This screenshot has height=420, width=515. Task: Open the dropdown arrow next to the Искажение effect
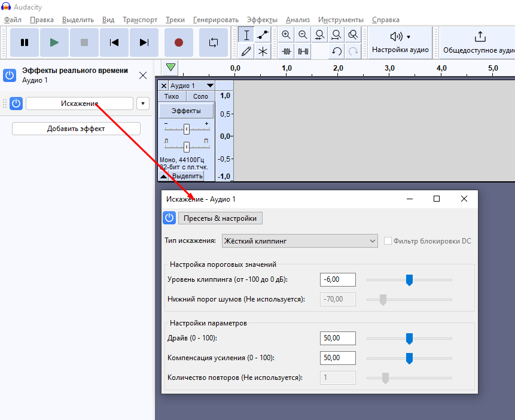(142, 104)
